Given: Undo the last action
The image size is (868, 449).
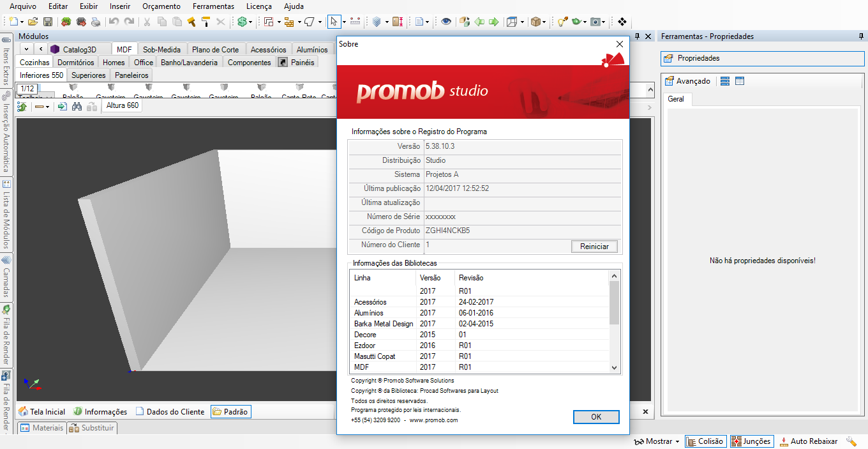Looking at the screenshot, I should click(114, 22).
